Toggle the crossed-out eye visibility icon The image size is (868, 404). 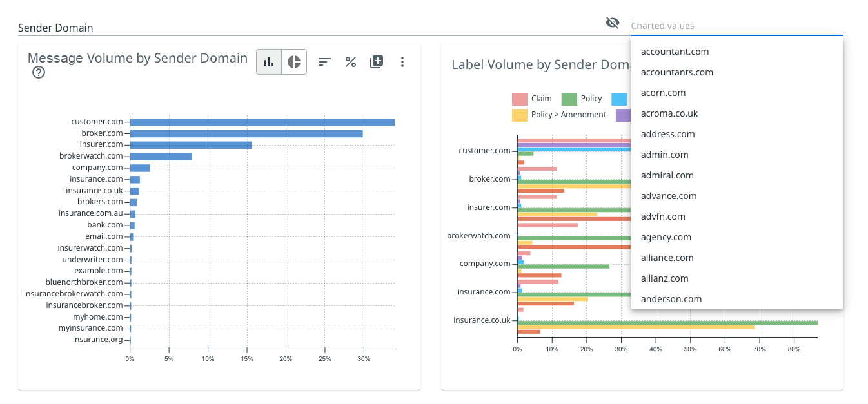pos(613,23)
